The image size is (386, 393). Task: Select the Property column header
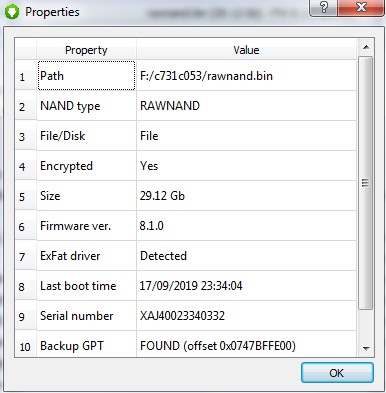click(86, 50)
